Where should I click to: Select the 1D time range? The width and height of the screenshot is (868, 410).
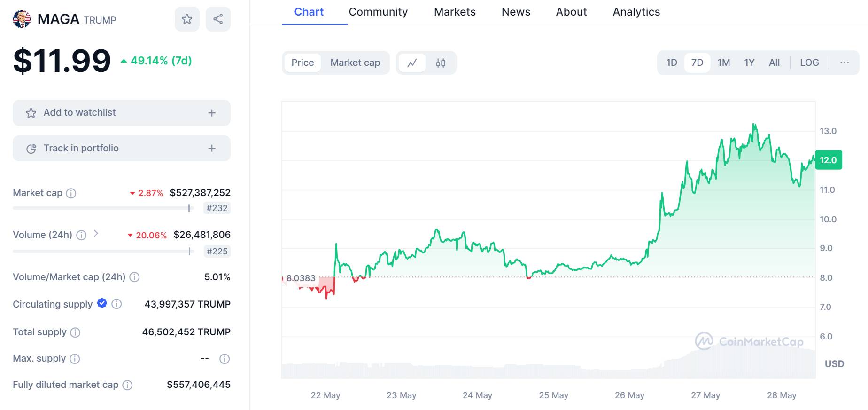[672, 63]
